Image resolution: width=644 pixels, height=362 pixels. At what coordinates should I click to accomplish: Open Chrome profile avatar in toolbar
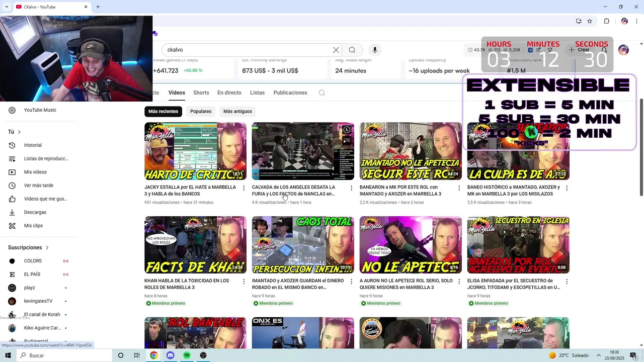pos(624,21)
